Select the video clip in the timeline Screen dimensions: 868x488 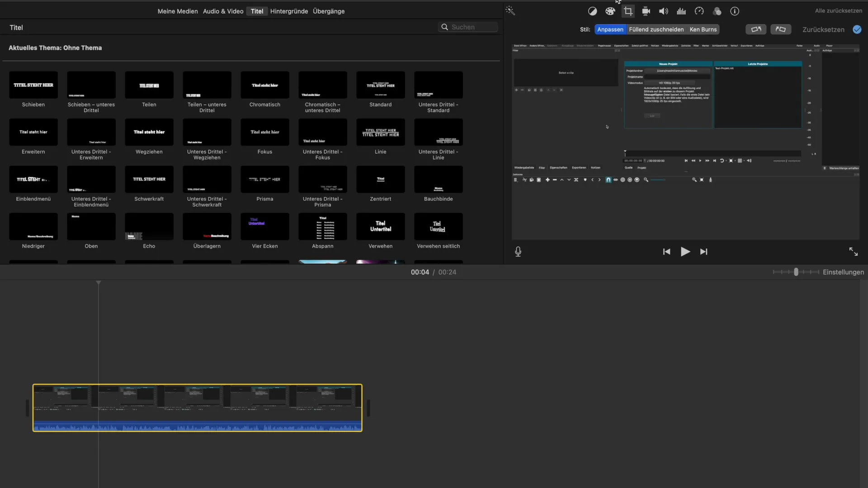click(198, 408)
